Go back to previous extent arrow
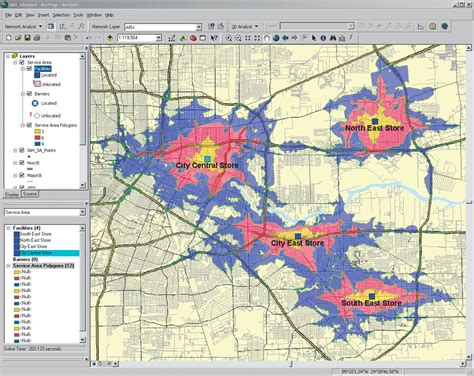 tap(285, 38)
